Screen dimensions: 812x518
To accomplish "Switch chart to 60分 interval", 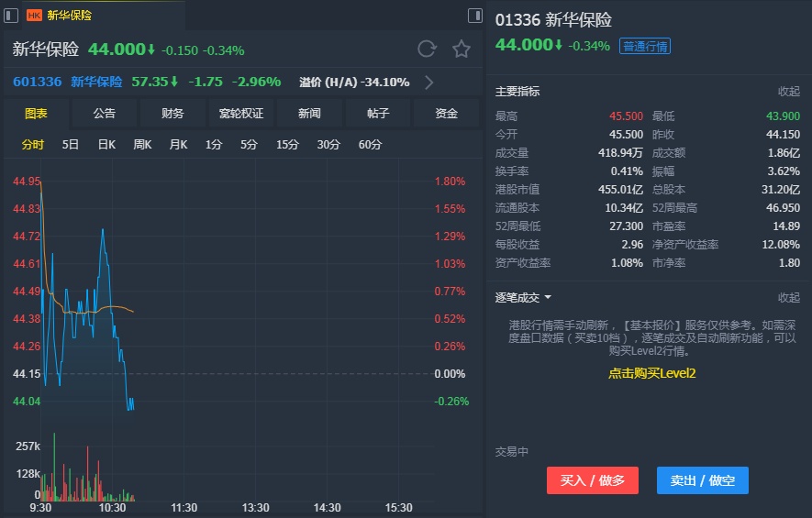I will (x=370, y=145).
